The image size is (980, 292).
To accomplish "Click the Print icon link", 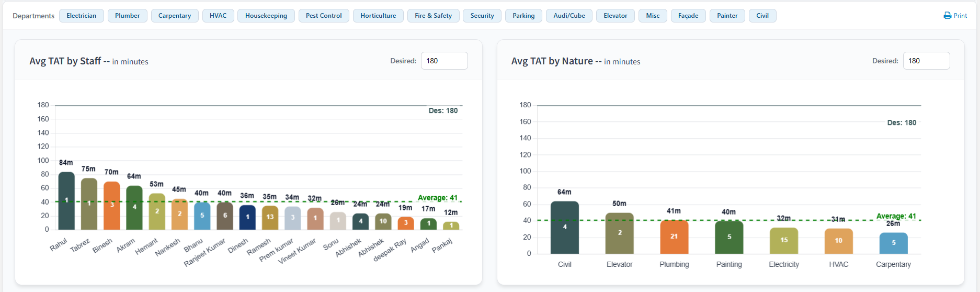I will point(955,16).
